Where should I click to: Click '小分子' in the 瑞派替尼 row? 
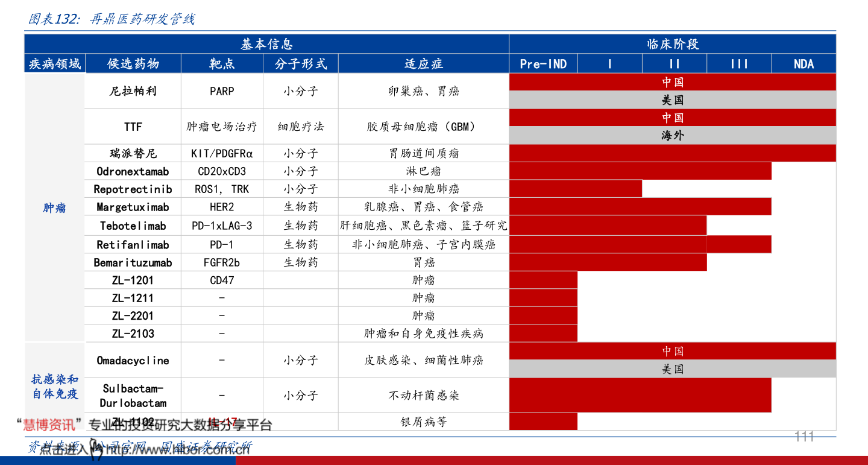301,153
